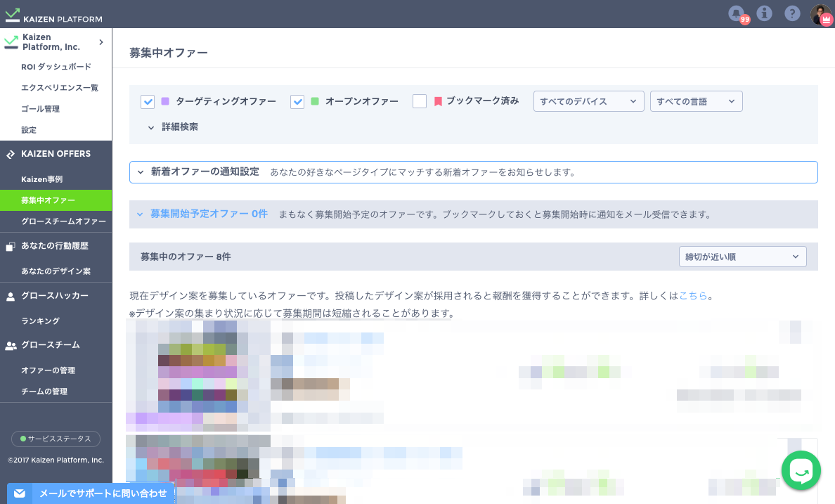The image size is (835, 504).
Task: Click the あなたの行動履歴 copy icon
Action: point(11,246)
